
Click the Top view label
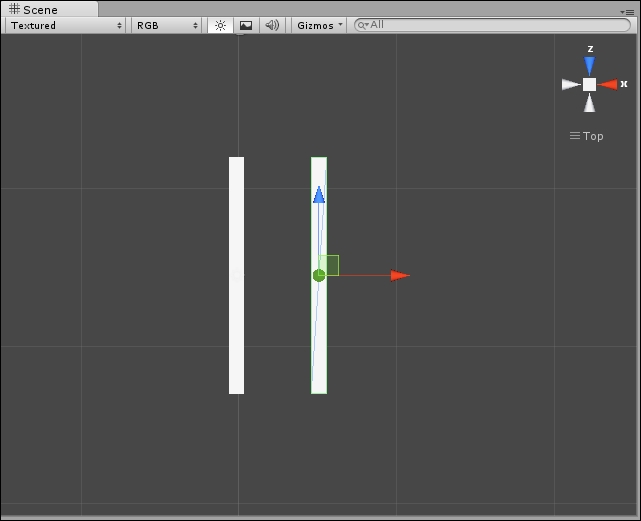point(587,136)
